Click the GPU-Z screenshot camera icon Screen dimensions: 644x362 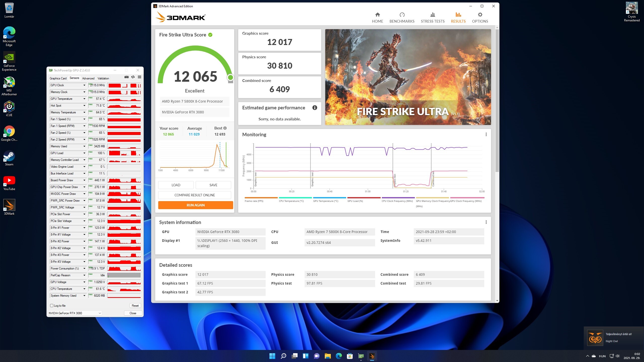127,77
